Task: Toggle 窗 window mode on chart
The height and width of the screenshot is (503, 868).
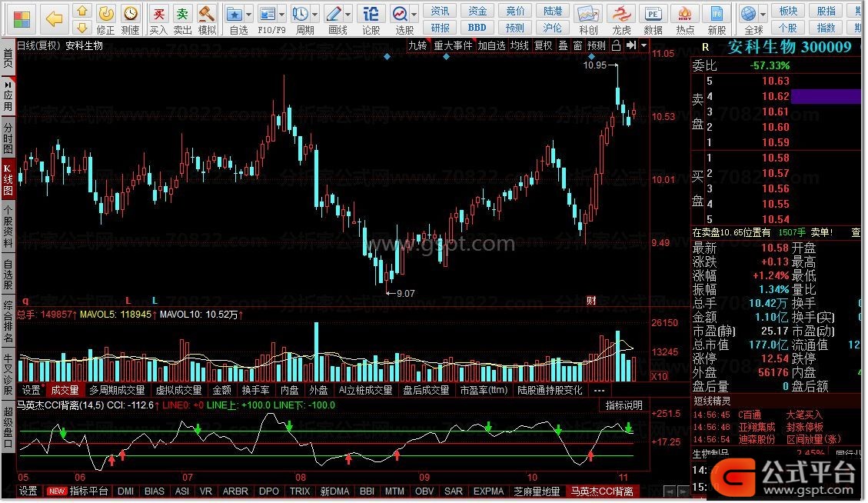Action: [x=578, y=46]
